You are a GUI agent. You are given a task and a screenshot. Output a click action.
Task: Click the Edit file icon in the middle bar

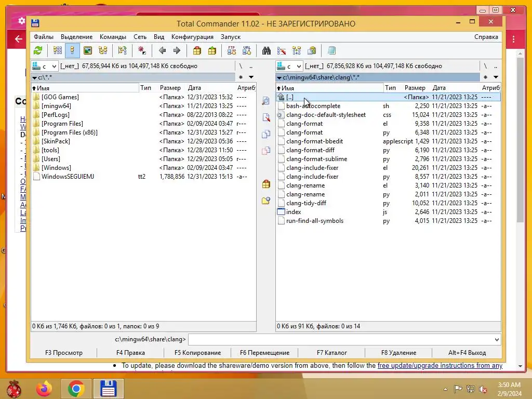tap(266, 117)
